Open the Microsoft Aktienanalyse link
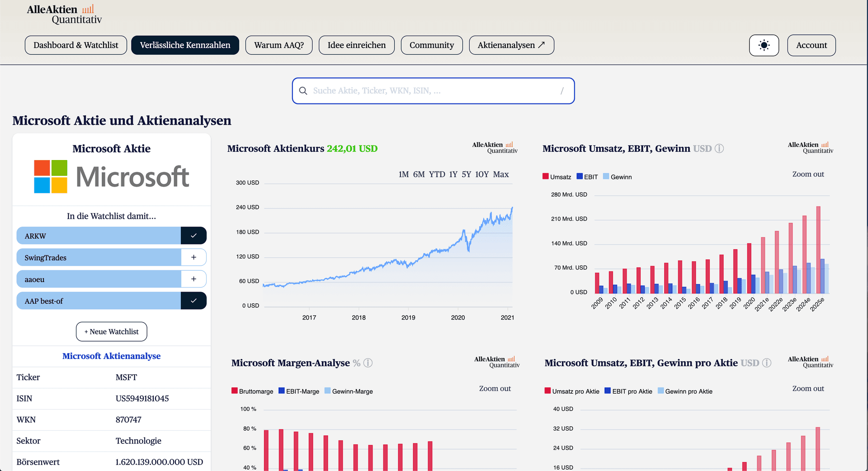 (x=112, y=356)
